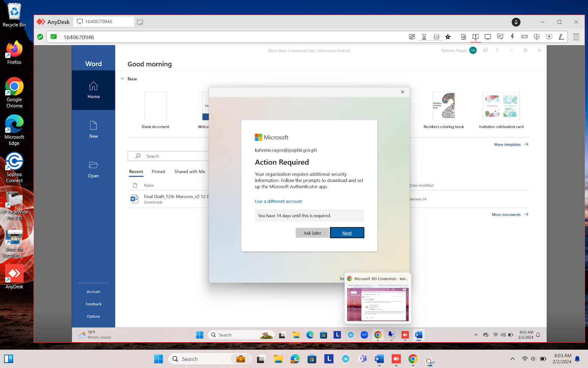Click Name column header in file list
Viewport: 588px width, 368px height.
(x=149, y=185)
